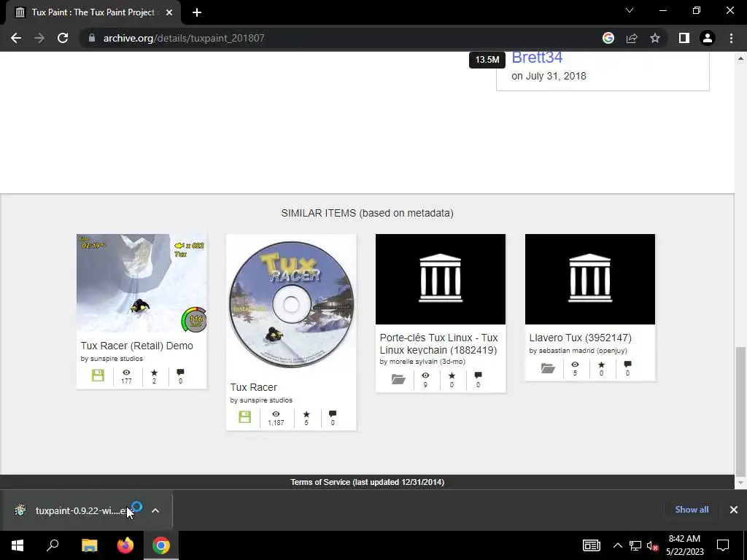Image resolution: width=747 pixels, height=560 pixels.
Task: Open the browser side panel
Action: (684, 38)
